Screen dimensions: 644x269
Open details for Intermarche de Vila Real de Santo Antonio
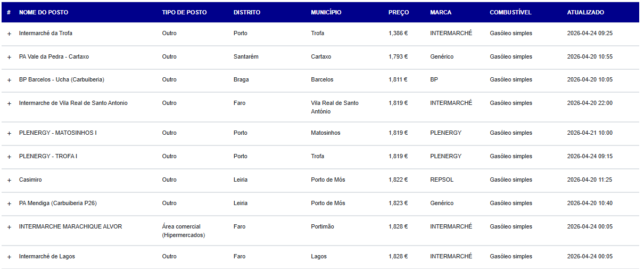(x=9, y=103)
